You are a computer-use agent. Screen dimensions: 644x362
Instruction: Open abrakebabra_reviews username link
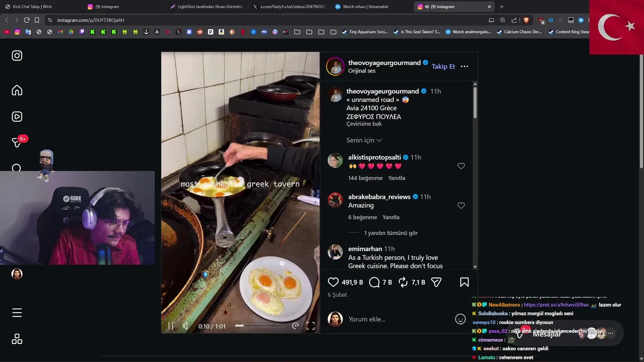379,197
